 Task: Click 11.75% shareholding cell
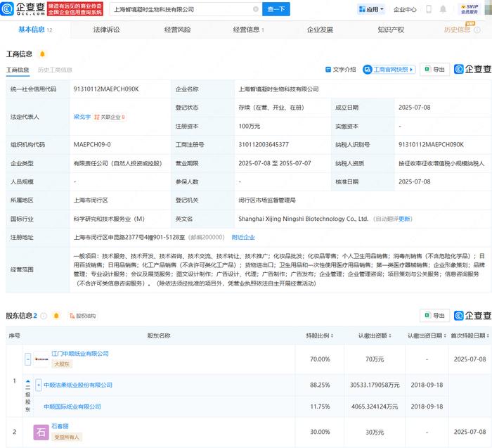coord(320,407)
